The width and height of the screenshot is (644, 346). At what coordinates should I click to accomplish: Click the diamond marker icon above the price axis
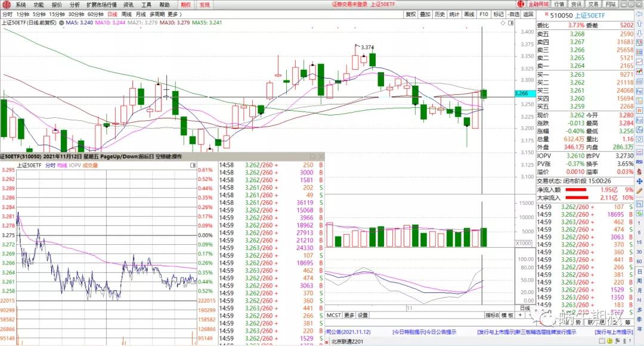[x=502, y=23]
